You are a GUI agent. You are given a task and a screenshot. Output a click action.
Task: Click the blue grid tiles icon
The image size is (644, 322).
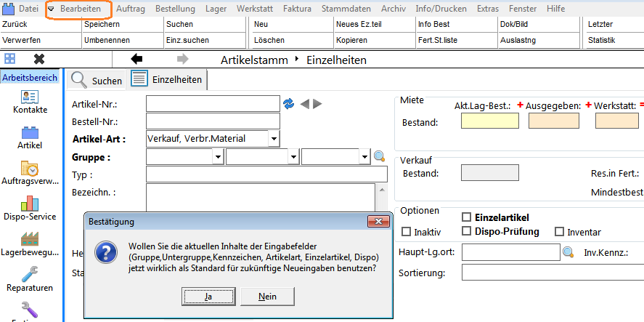tap(10, 59)
